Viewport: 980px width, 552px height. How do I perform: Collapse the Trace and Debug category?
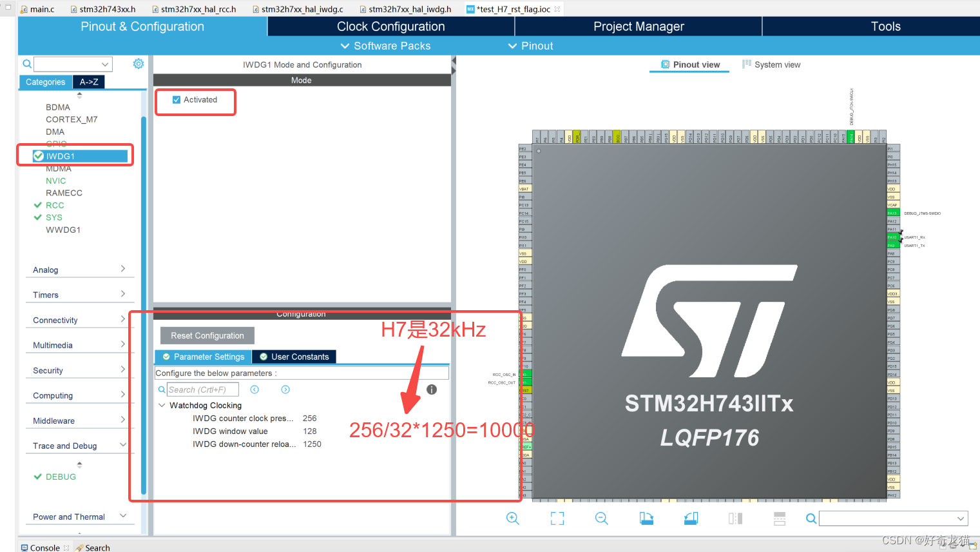[80, 446]
